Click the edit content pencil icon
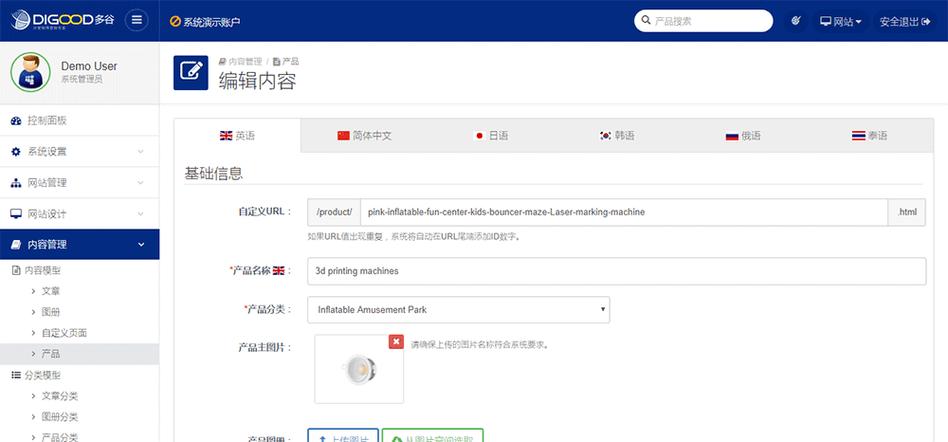Viewport: 948px width, 442px height. [191, 73]
